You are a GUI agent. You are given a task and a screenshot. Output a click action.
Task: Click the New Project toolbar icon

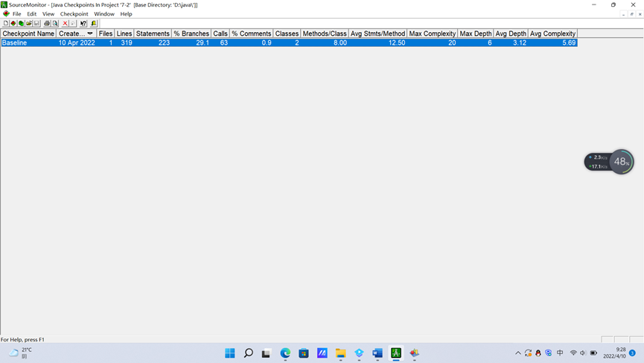(6, 23)
